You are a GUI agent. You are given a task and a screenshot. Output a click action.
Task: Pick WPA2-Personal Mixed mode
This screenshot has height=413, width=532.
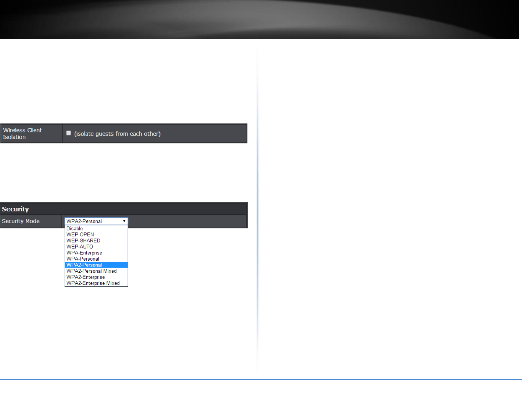click(x=96, y=271)
